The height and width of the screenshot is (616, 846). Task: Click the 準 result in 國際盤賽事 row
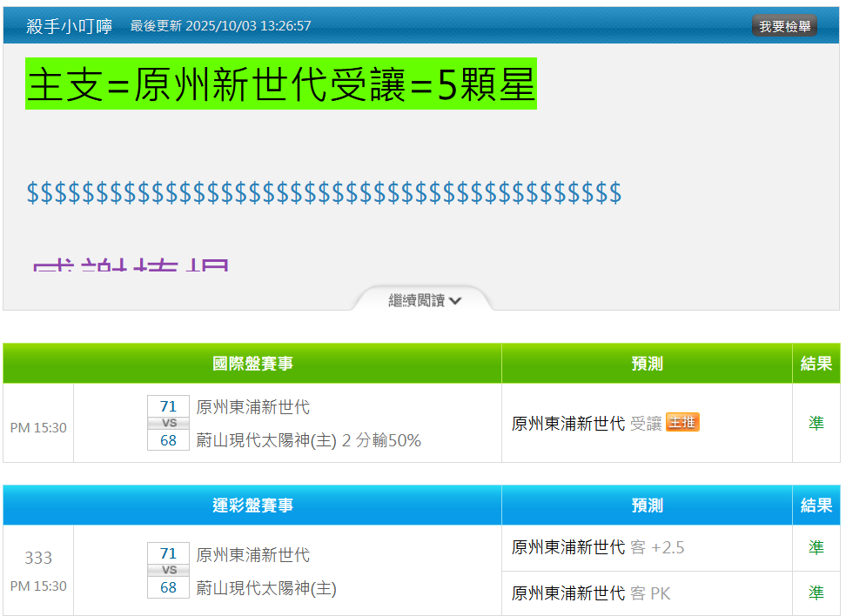816,423
